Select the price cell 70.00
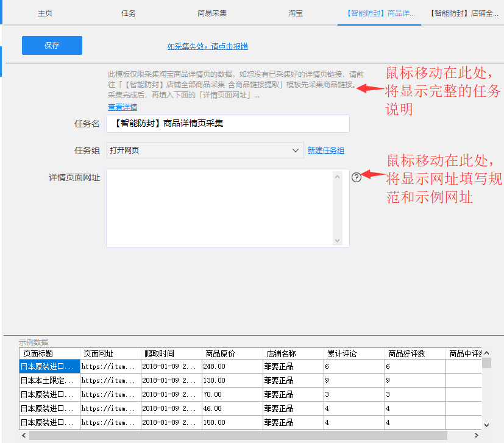The height and width of the screenshot is (443, 504). [x=232, y=394]
